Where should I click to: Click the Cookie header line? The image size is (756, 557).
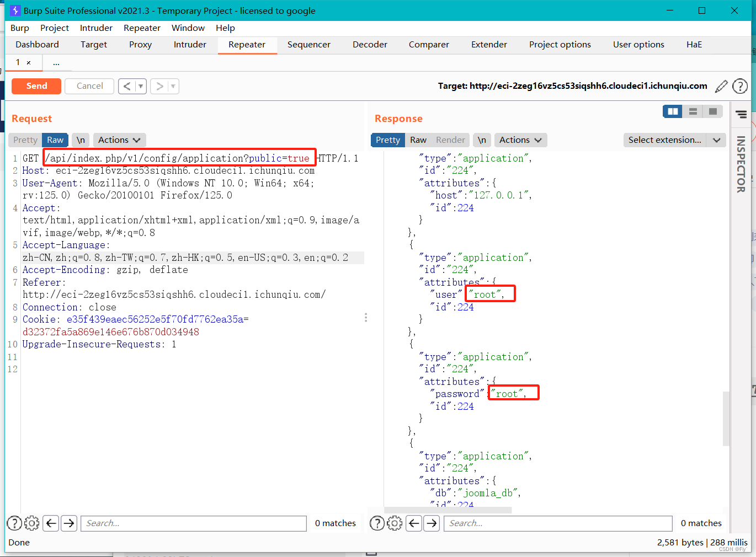click(136, 325)
